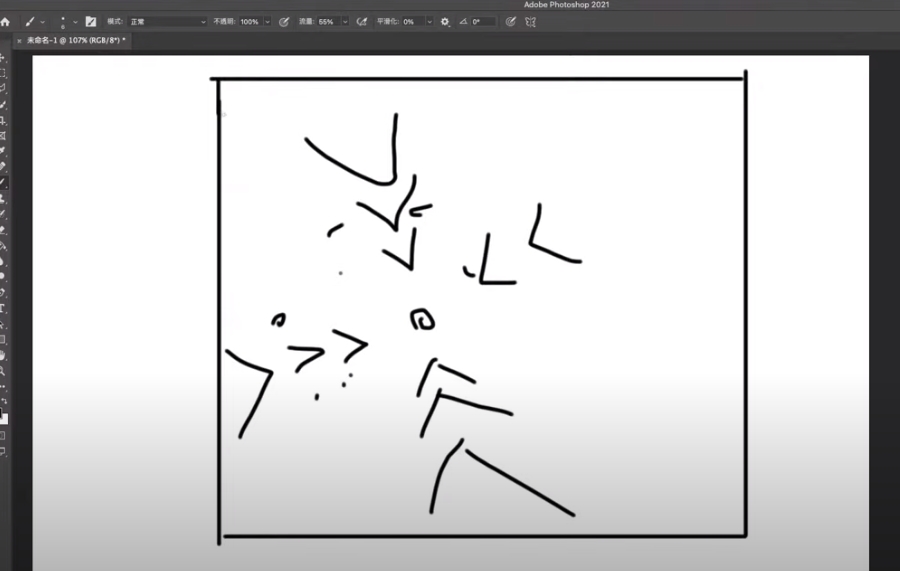This screenshot has height=571, width=900.
Task: Select the Blur tool
Action: click(x=3, y=261)
